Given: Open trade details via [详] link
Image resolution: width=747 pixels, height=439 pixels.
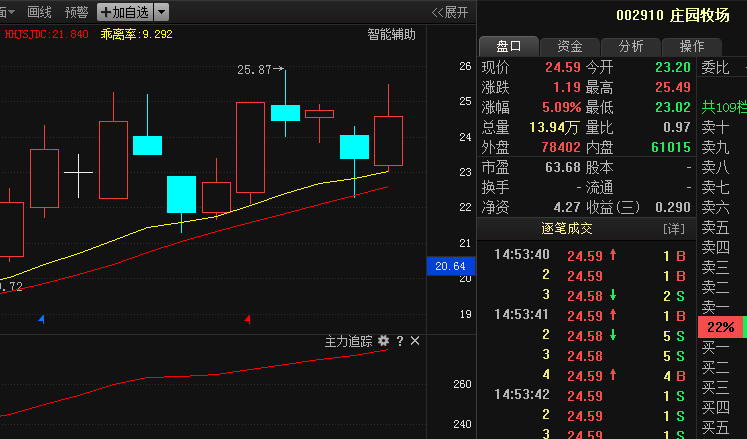Looking at the screenshot, I should tap(674, 229).
